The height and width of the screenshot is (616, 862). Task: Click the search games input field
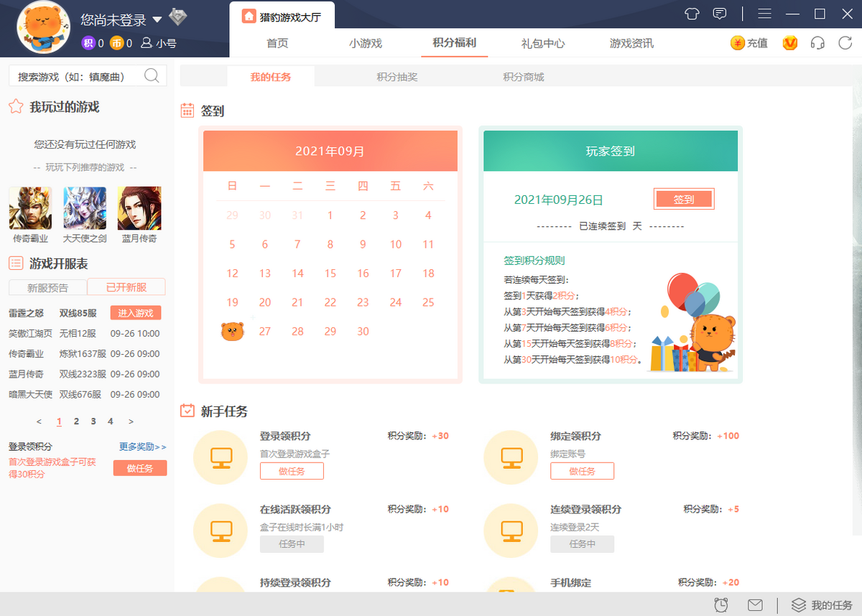pyautogui.click(x=75, y=76)
